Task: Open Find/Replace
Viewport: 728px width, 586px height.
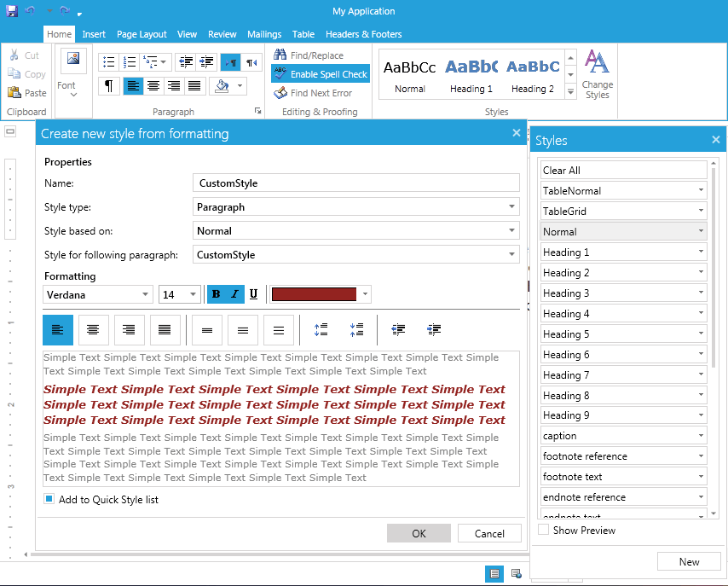Action: pos(307,54)
